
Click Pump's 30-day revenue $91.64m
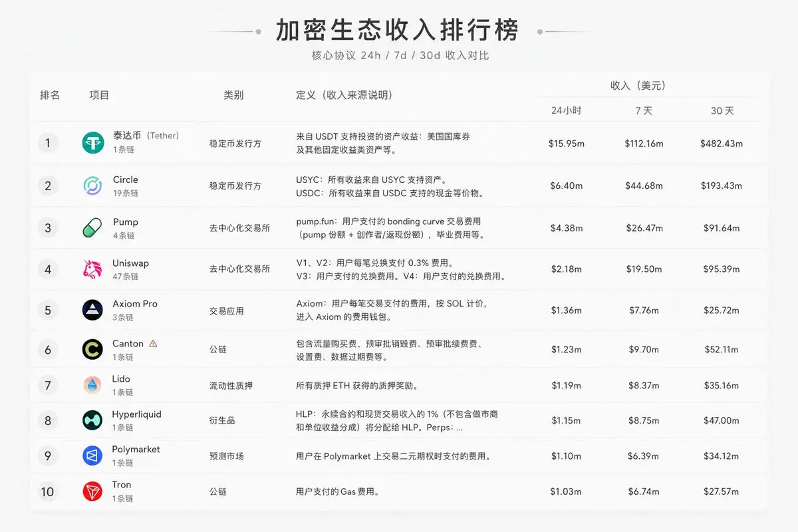[x=722, y=228]
